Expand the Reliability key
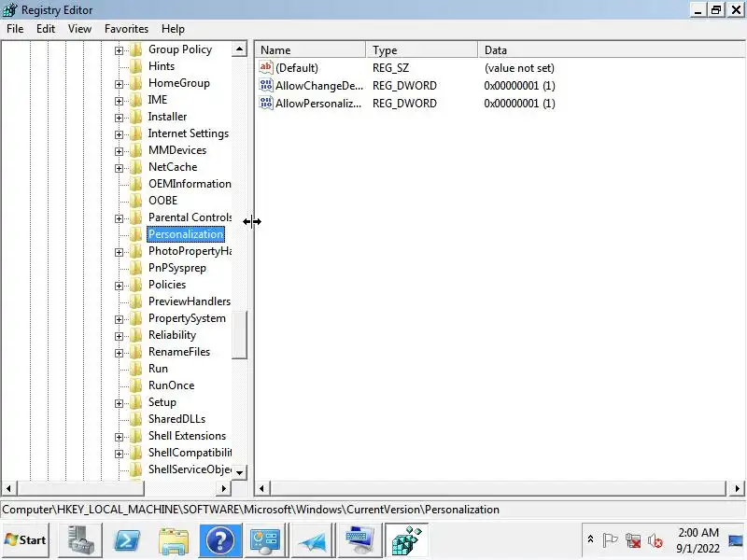 point(120,336)
